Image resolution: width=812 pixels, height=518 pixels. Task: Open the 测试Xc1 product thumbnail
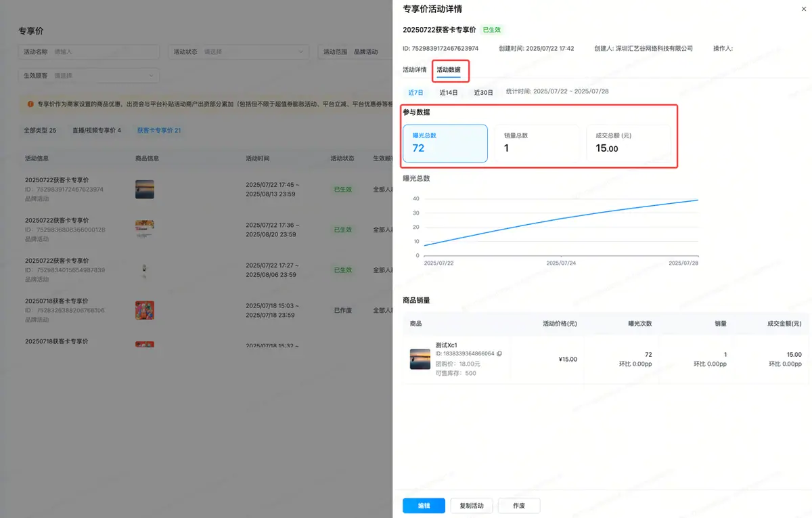coord(420,359)
